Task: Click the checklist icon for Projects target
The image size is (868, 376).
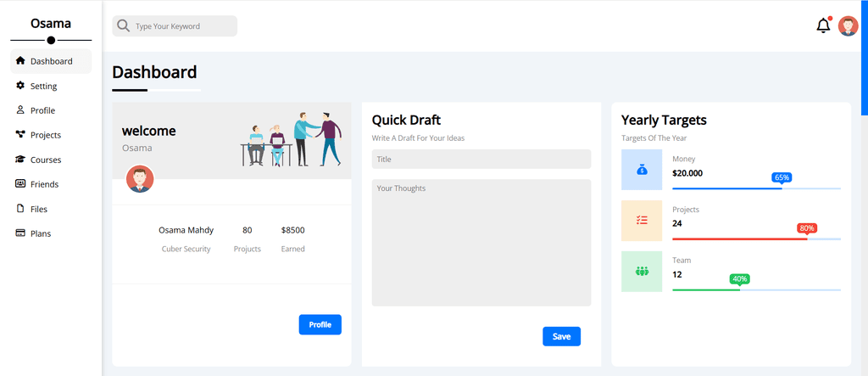Action: [642, 220]
